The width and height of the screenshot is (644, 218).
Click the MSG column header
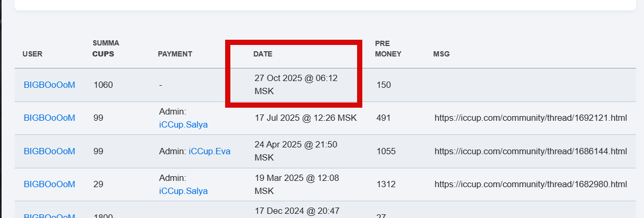pyautogui.click(x=441, y=54)
